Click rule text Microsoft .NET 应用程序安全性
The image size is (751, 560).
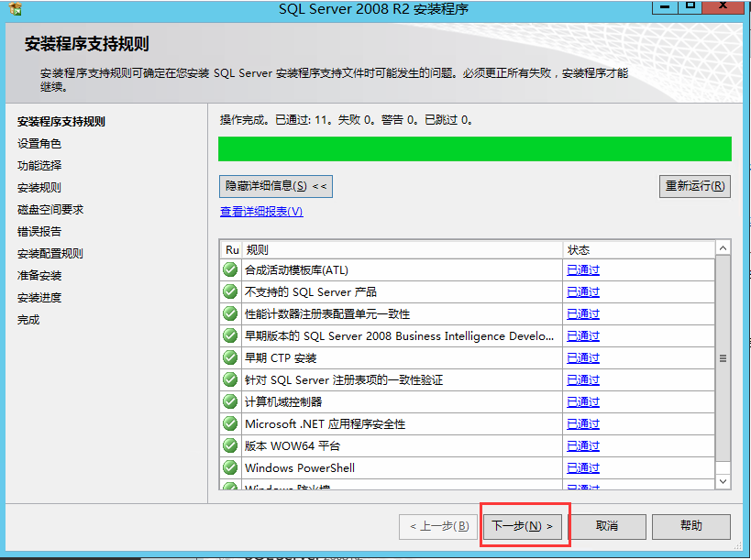click(x=326, y=424)
